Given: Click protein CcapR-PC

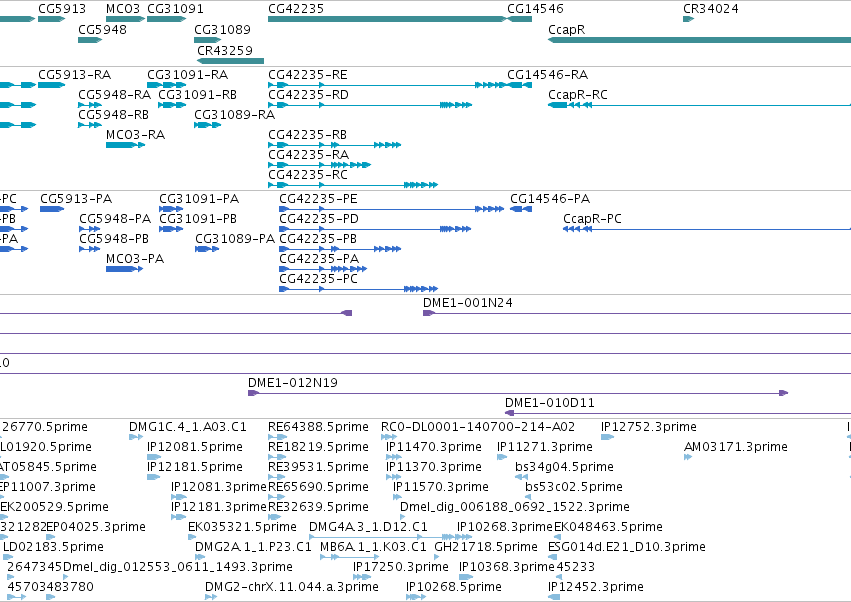Looking at the screenshot, I should 707,229.
